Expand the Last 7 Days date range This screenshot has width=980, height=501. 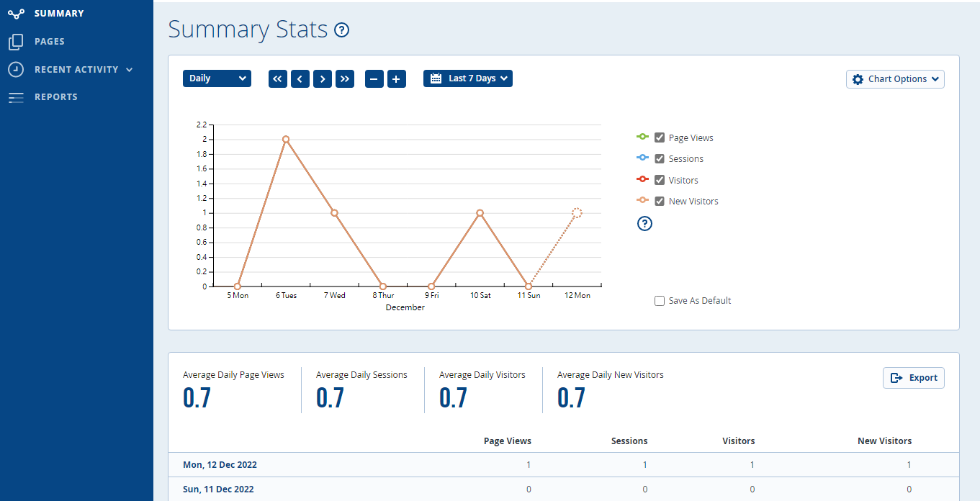click(468, 78)
